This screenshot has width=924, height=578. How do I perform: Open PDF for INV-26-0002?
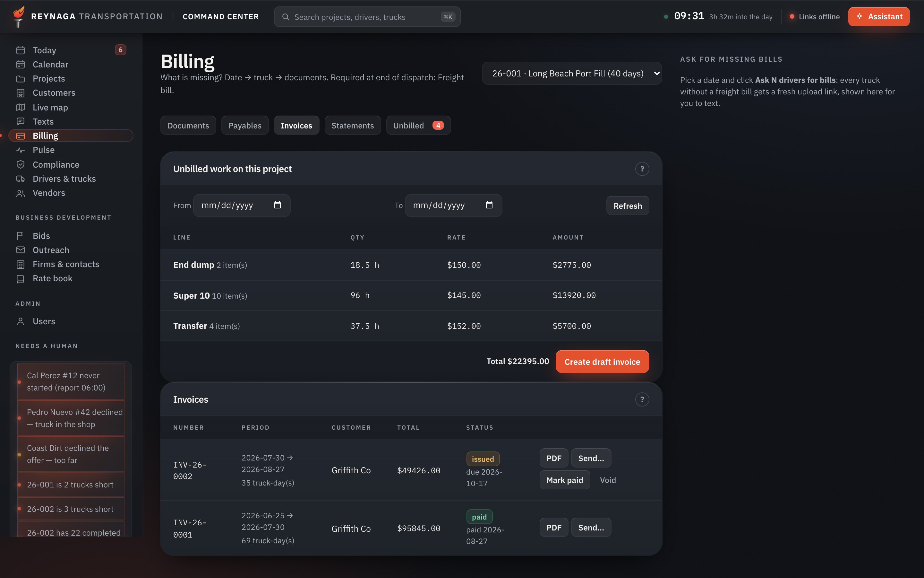[x=554, y=458]
